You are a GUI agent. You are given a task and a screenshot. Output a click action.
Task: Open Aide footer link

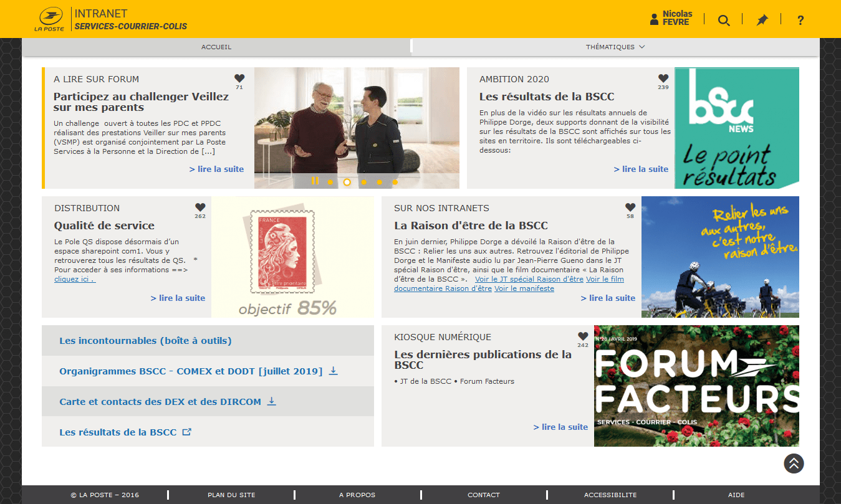(736, 495)
